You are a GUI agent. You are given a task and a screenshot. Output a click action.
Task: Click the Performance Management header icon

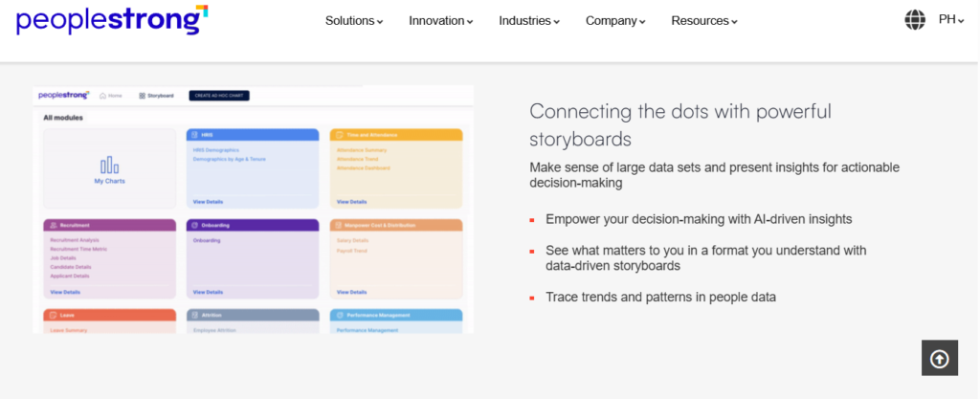click(340, 316)
